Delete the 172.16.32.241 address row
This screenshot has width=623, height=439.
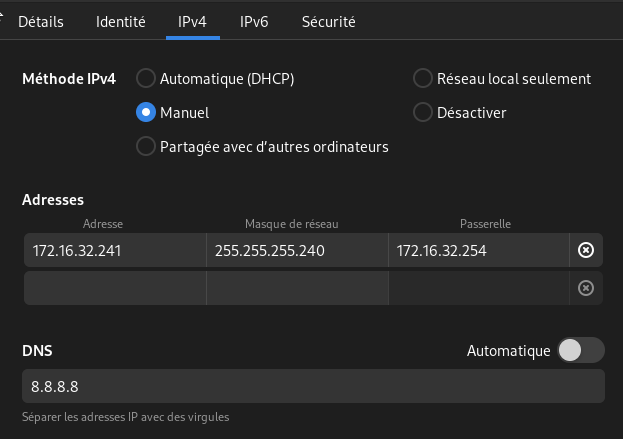pyautogui.click(x=586, y=250)
